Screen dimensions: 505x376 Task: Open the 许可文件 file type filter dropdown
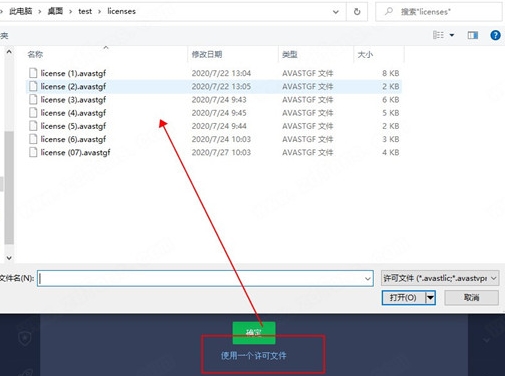click(440, 278)
